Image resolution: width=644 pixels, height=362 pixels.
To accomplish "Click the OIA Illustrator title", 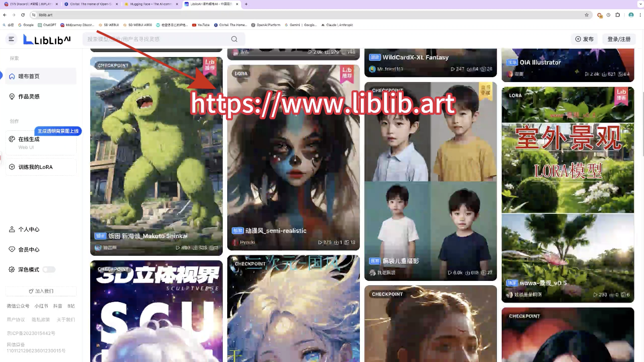I will 540,62.
